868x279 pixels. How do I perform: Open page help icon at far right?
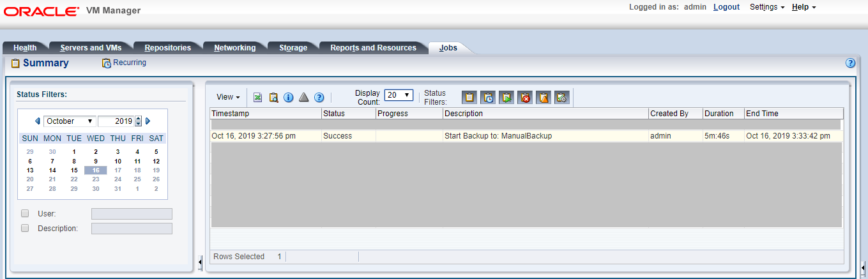point(850,63)
